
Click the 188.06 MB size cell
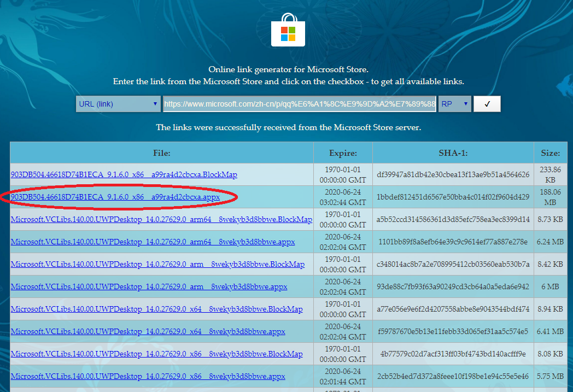(551, 197)
